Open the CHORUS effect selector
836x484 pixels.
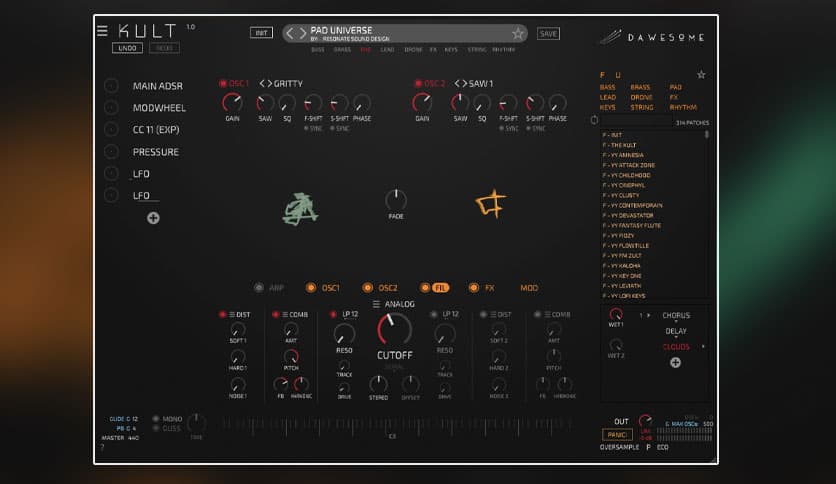coord(676,316)
